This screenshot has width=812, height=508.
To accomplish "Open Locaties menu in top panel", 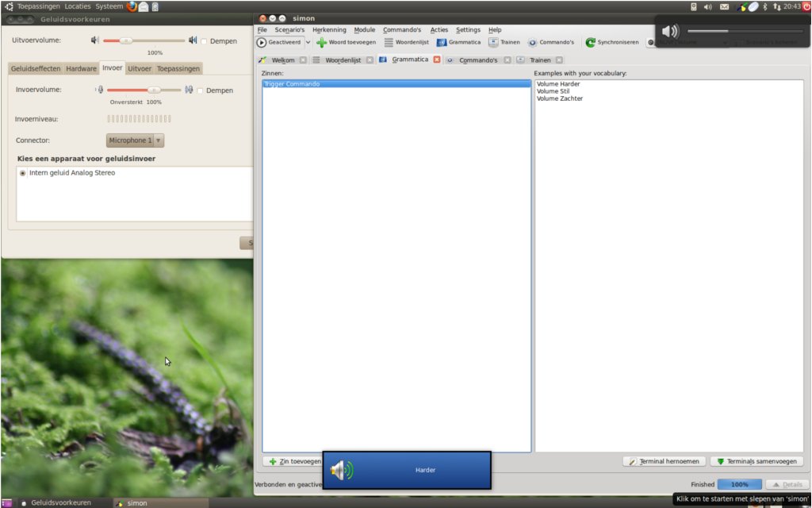I will (x=78, y=6).
